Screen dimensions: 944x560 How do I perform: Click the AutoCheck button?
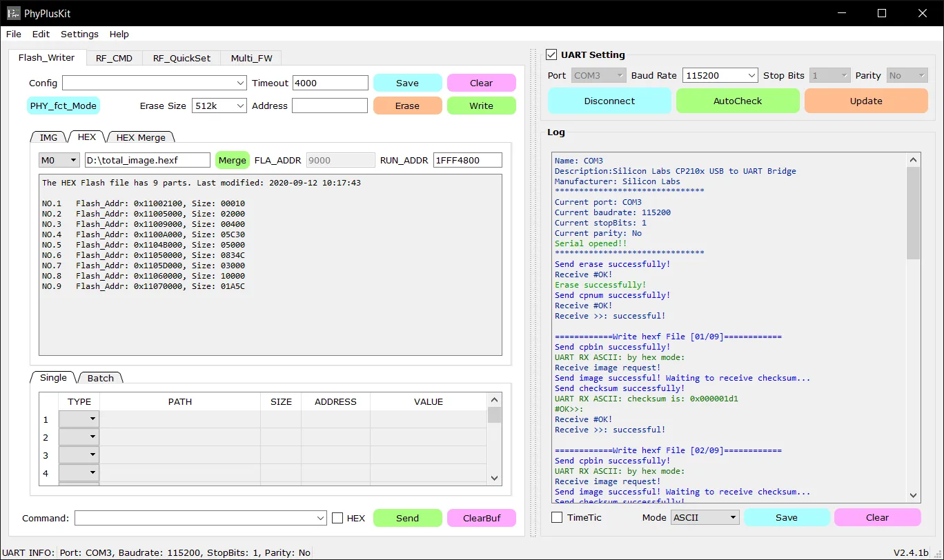click(738, 101)
